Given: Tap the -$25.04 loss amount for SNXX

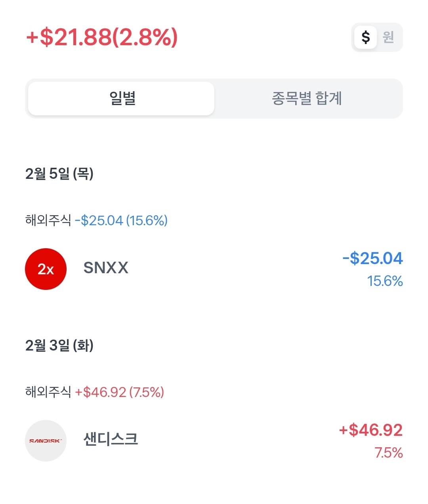Looking at the screenshot, I should (x=373, y=259).
